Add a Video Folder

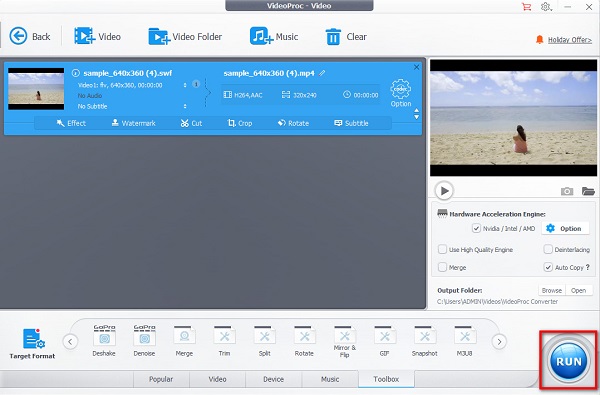pyautogui.click(x=185, y=37)
